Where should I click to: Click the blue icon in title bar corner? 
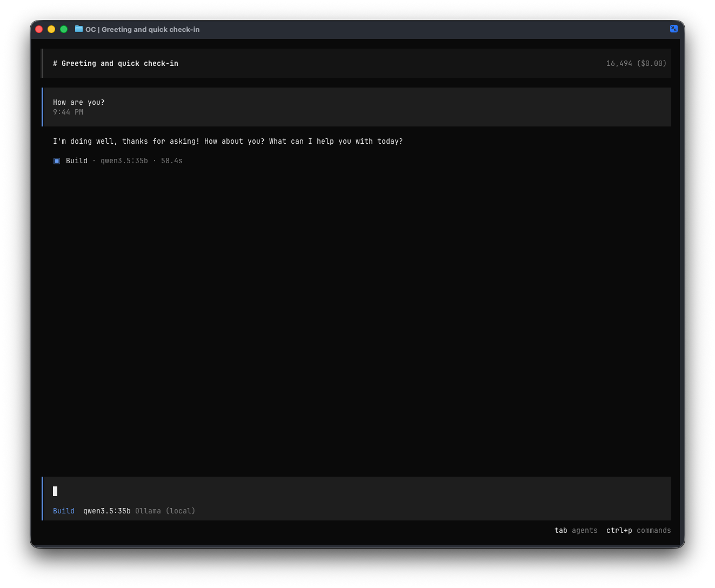coord(673,29)
